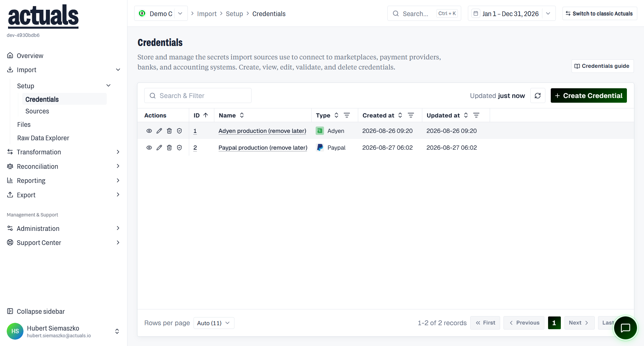The image size is (644, 346).
Task: Open the Paypal production (remove later) link
Action: click(x=263, y=148)
